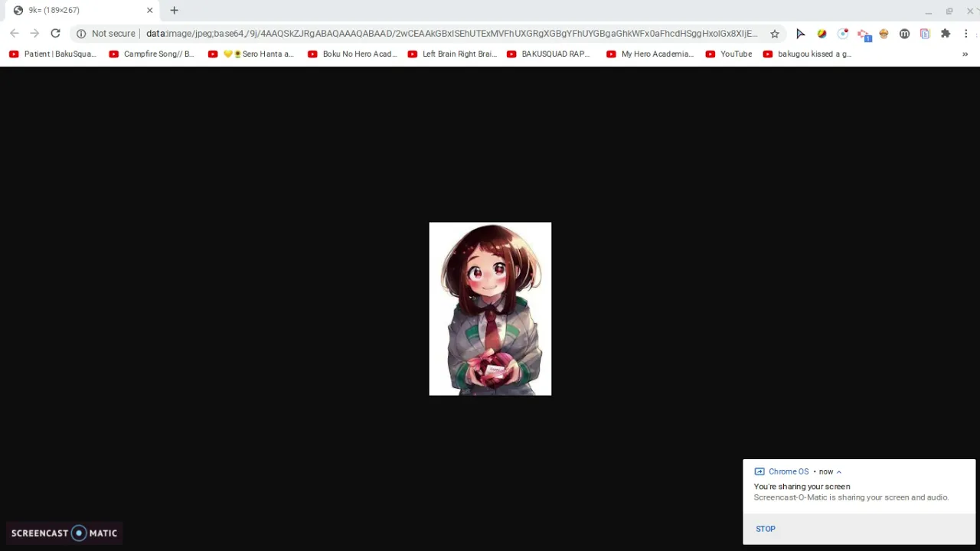Open bakugou kissed a g... bookmark
Viewport: 980px width, 551px height.
tap(808, 54)
